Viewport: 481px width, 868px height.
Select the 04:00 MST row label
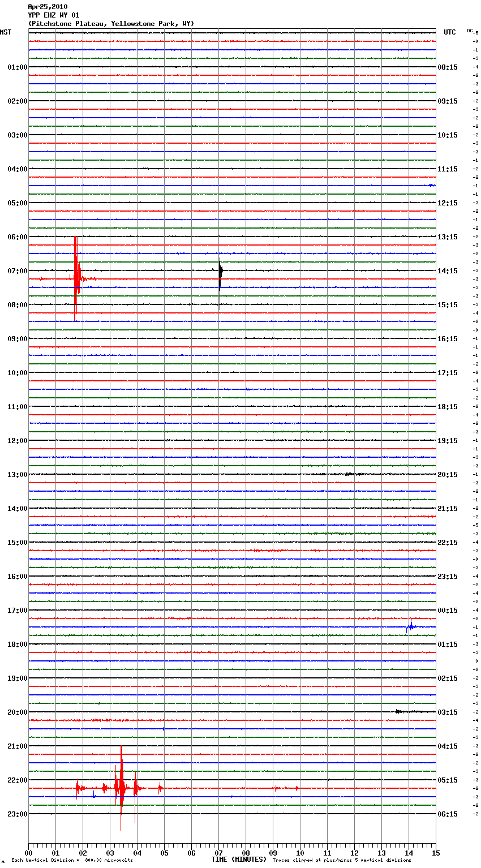click(18, 169)
